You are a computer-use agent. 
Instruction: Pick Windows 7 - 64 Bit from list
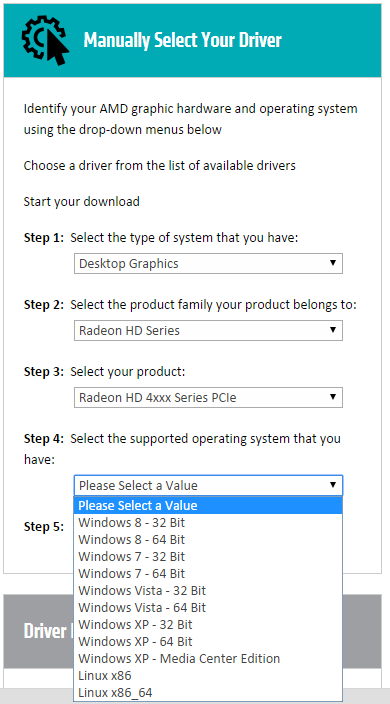pos(208,574)
